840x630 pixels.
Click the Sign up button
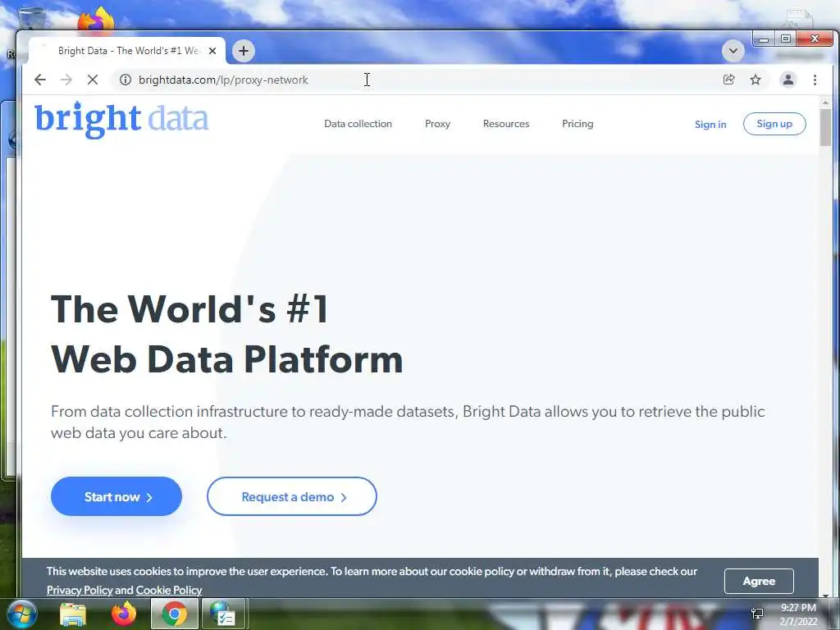774,124
